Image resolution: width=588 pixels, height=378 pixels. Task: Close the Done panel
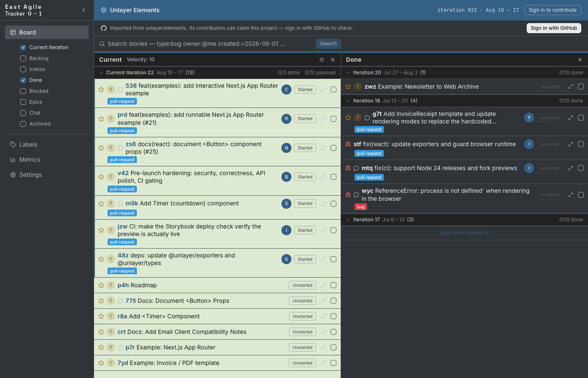coord(580,60)
